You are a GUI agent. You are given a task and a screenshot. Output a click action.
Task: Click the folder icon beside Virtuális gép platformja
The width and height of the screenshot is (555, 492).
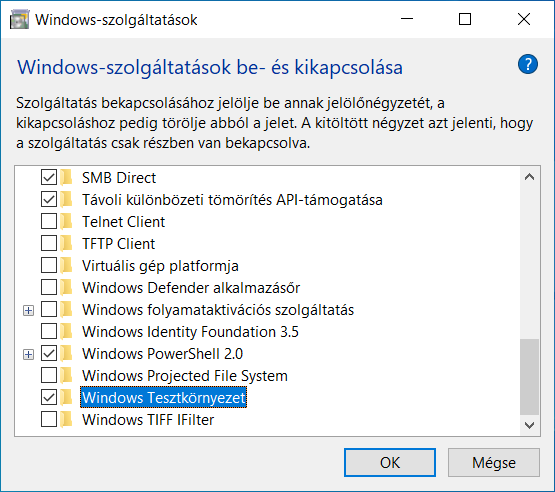pyautogui.click(x=66, y=265)
